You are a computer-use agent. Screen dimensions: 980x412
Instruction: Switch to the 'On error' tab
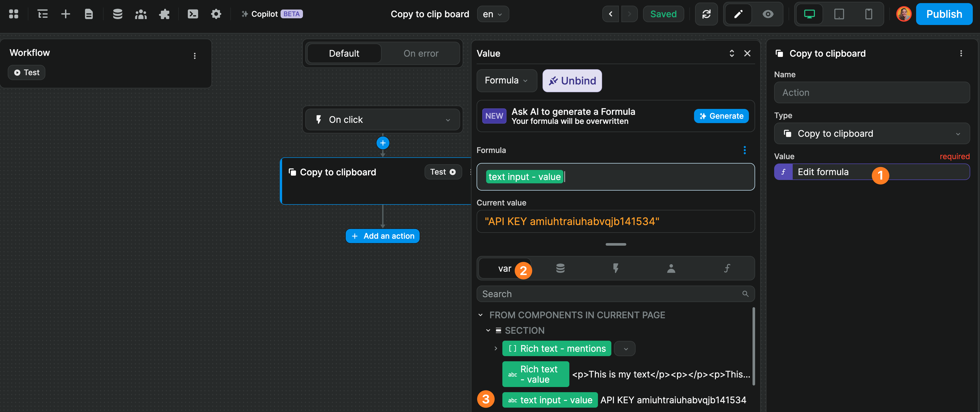click(421, 53)
